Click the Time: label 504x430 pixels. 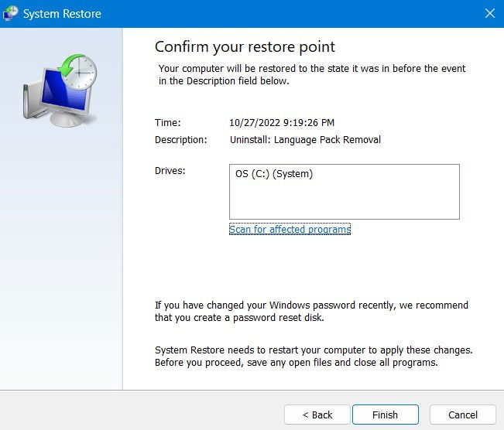tap(168, 122)
